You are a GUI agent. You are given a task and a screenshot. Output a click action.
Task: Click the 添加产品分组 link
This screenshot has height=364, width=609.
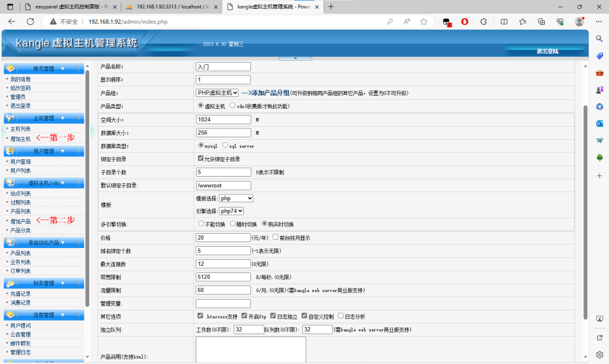tap(265, 93)
